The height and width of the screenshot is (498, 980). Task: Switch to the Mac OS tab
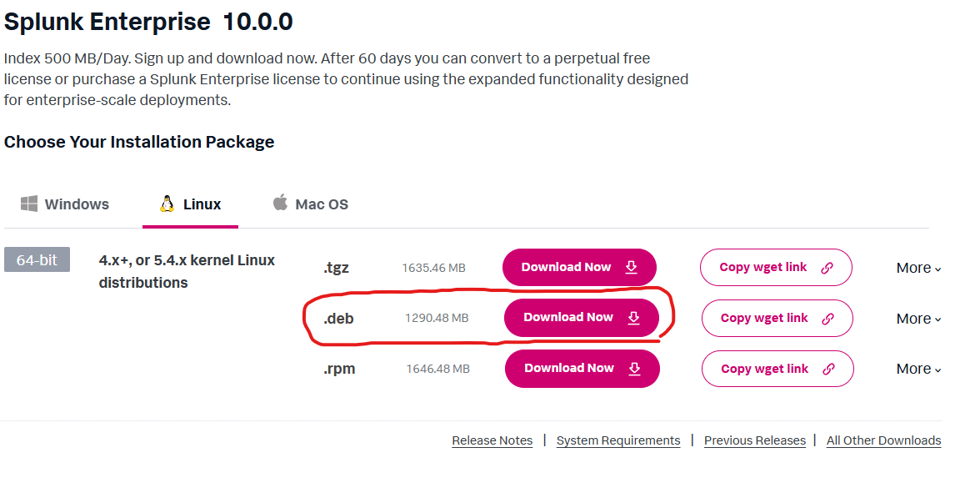pyautogui.click(x=311, y=204)
